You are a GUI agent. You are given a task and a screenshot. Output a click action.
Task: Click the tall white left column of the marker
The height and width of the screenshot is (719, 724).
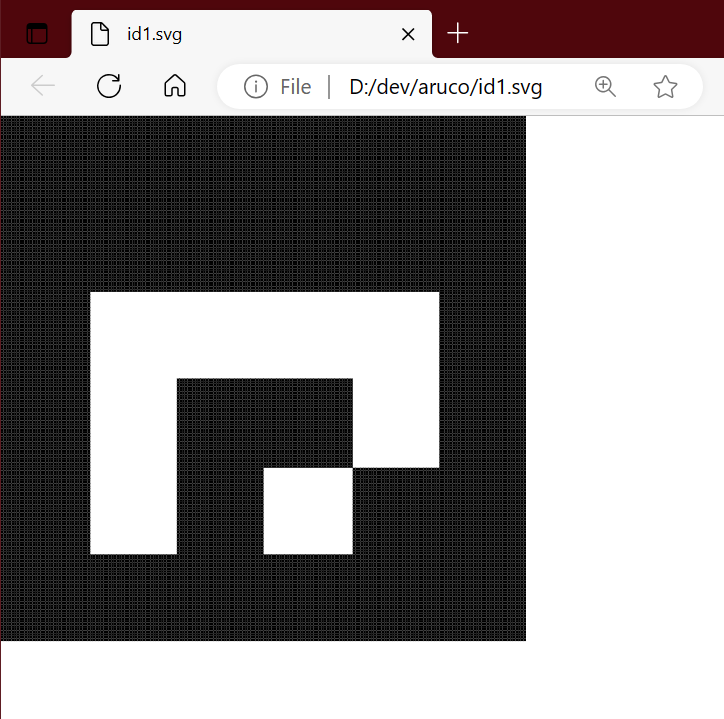coord(133,465)
